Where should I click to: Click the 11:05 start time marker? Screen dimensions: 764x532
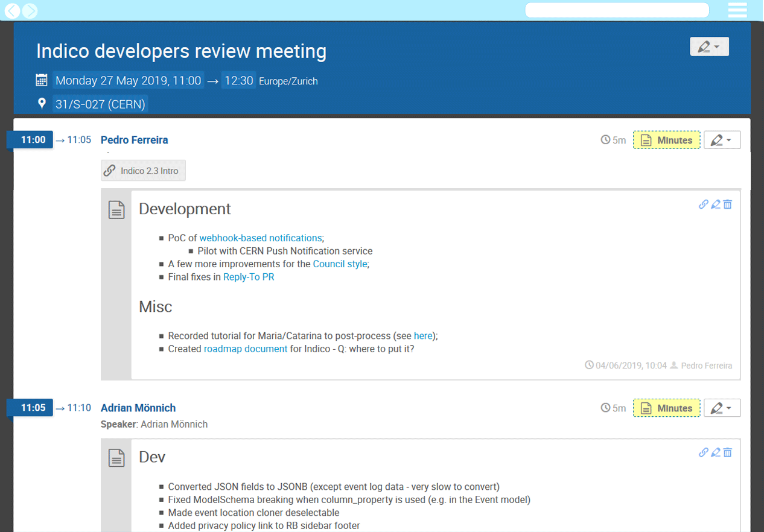(33, 408)
